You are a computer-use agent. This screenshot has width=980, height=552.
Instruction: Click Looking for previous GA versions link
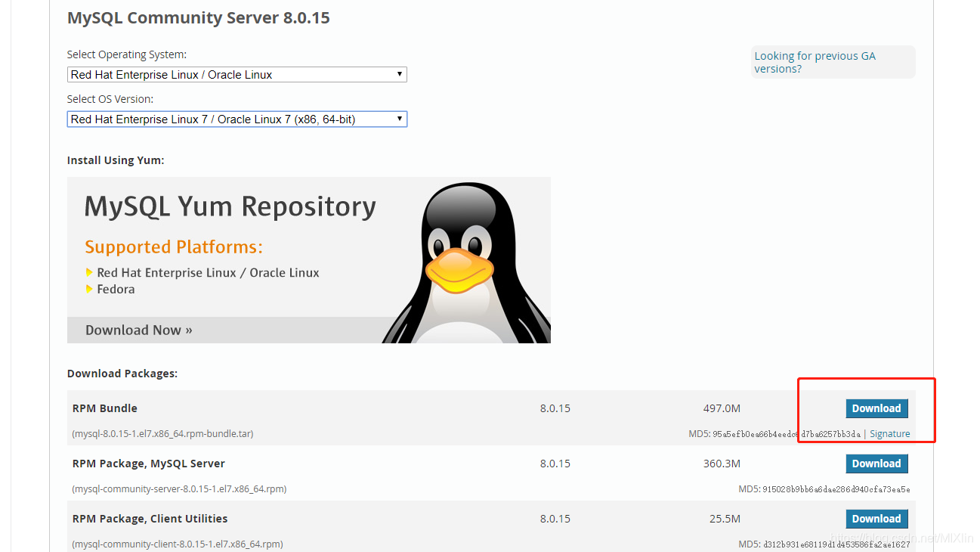click(815, 62)
